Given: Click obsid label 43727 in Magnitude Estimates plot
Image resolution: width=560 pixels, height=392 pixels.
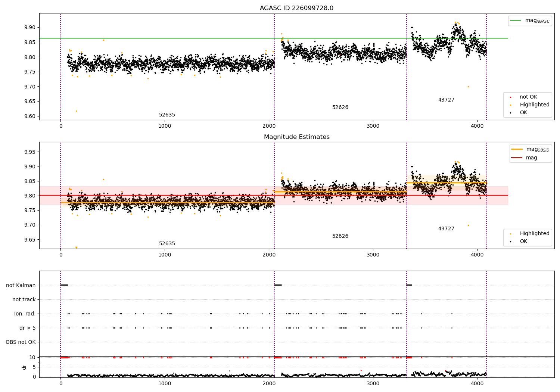Looking at the screenshot, I should [446, 229].
